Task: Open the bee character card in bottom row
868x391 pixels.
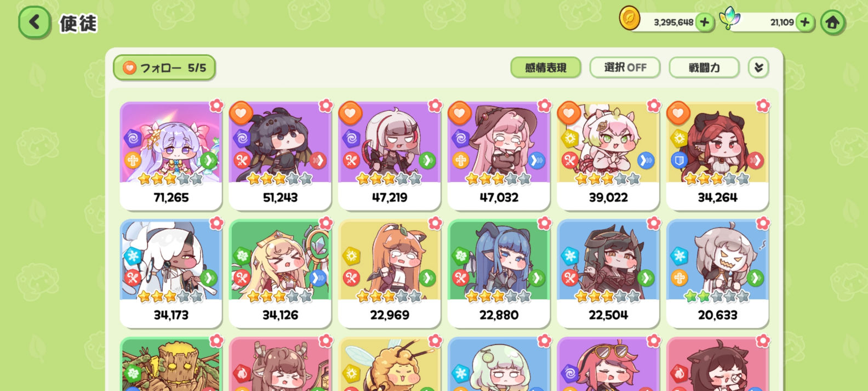Action: [390, 364]
